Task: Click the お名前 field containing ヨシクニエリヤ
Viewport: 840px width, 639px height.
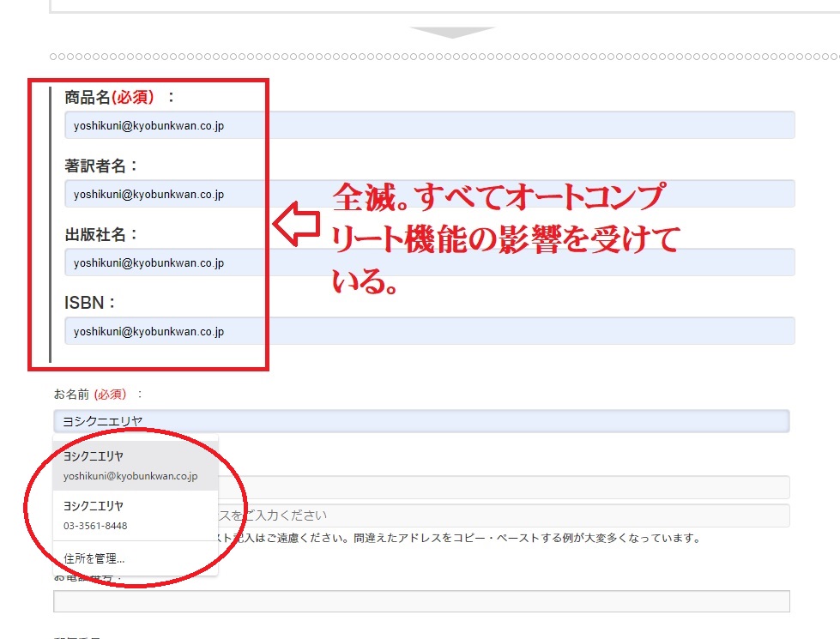Action: [x=420, y=421]
